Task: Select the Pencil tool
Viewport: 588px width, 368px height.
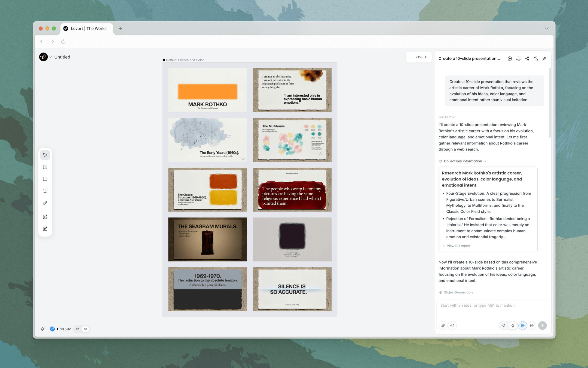Action: tap(45, 203)
